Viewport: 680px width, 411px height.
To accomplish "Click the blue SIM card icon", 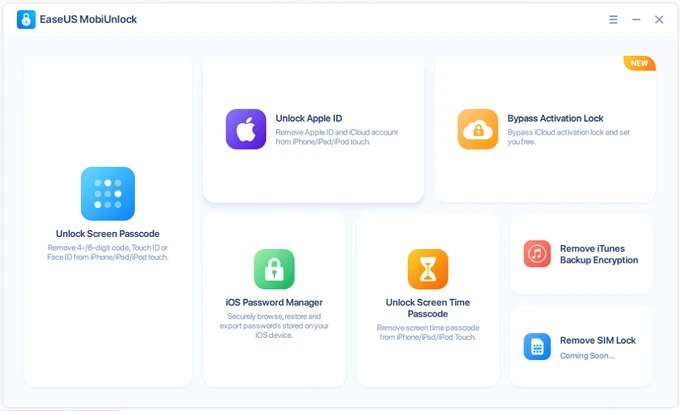I will (537, 346).
